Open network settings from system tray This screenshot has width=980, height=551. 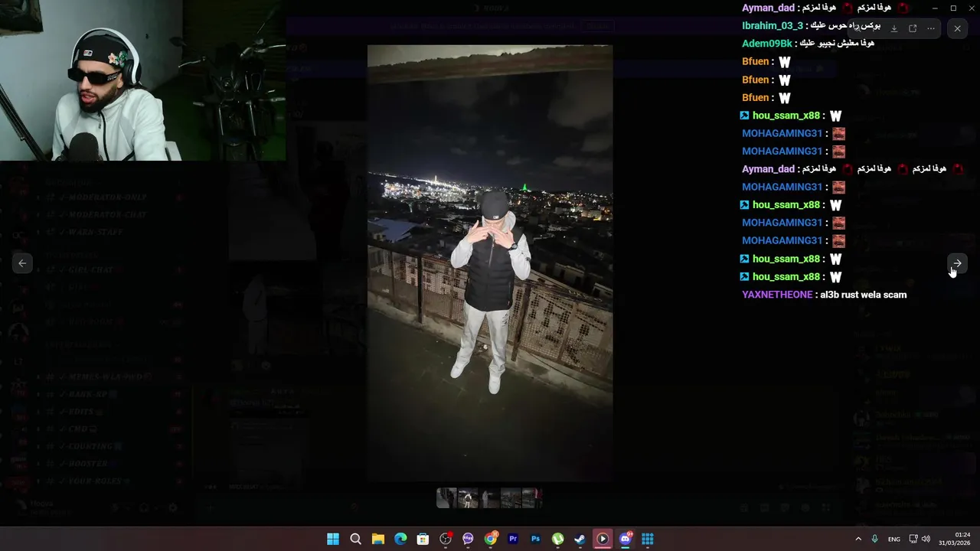coord(913,539)
